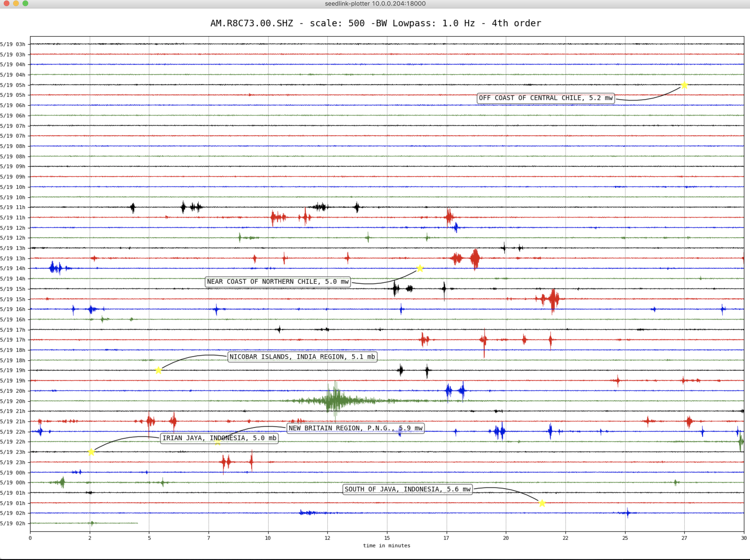The image size is (750, 560).
Task: Click the x-axis tick label 12
Action: tap(327, 538)
